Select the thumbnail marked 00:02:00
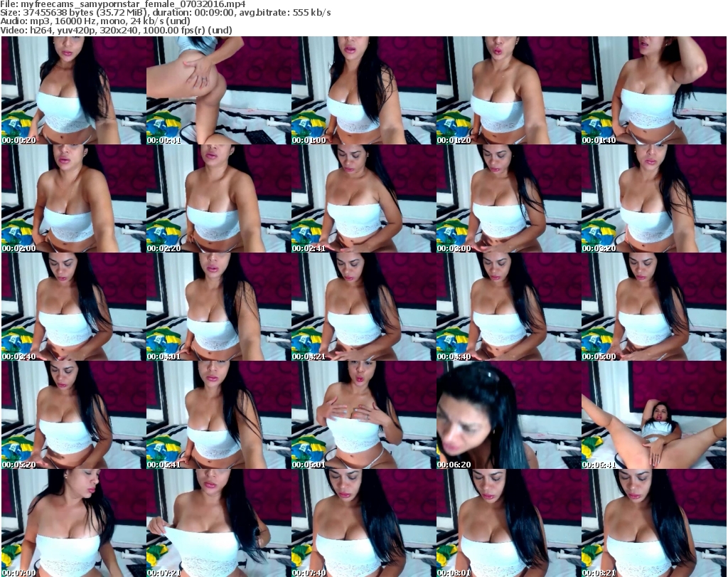The image size is (728, 577). pyautogui.click(x=73, y=198)
